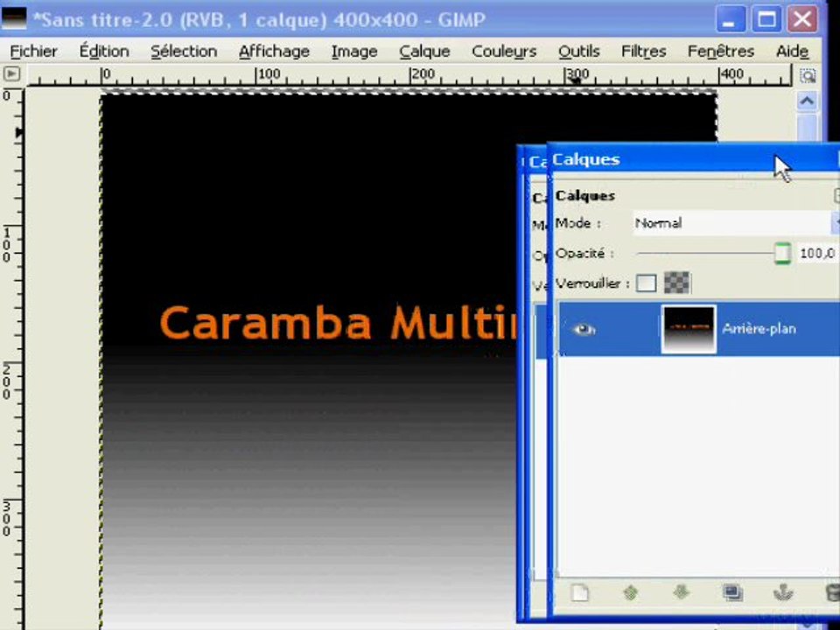Viewport: 840px width, 630px height.
Task: Open the Couleurs menu
Action: point(504,52)
